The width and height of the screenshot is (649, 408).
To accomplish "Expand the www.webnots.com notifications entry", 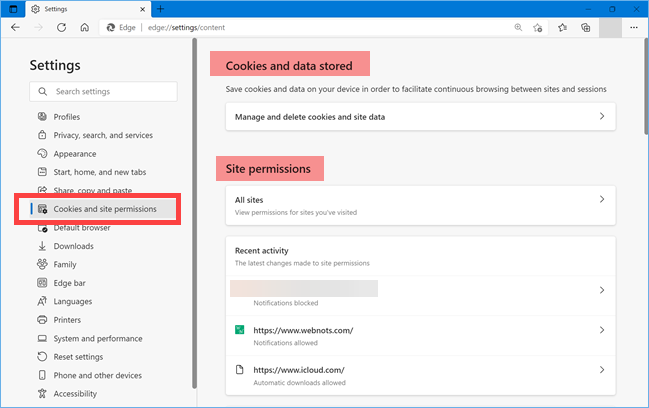I will 420,335.
